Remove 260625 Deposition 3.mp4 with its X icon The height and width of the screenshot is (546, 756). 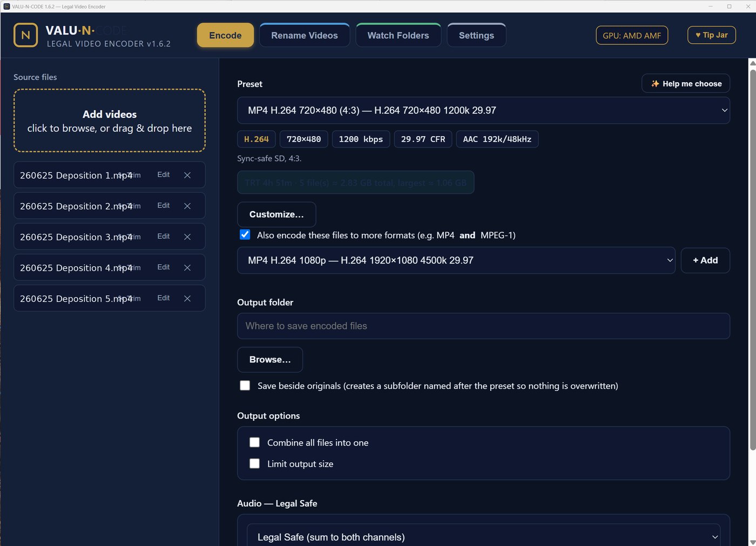tap(187, 237)
